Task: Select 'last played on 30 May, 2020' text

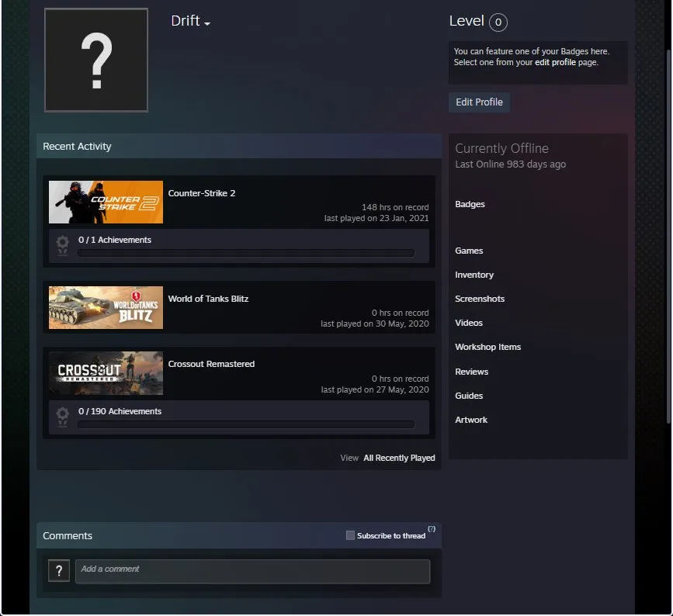Action: 374,324
